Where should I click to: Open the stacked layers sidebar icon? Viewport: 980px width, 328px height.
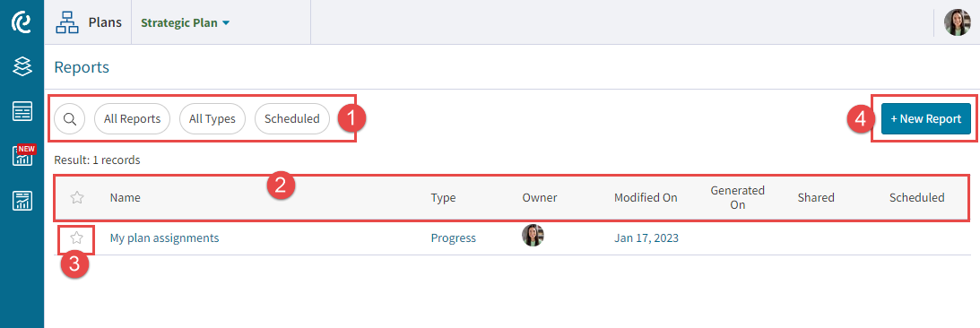(22, 66)
